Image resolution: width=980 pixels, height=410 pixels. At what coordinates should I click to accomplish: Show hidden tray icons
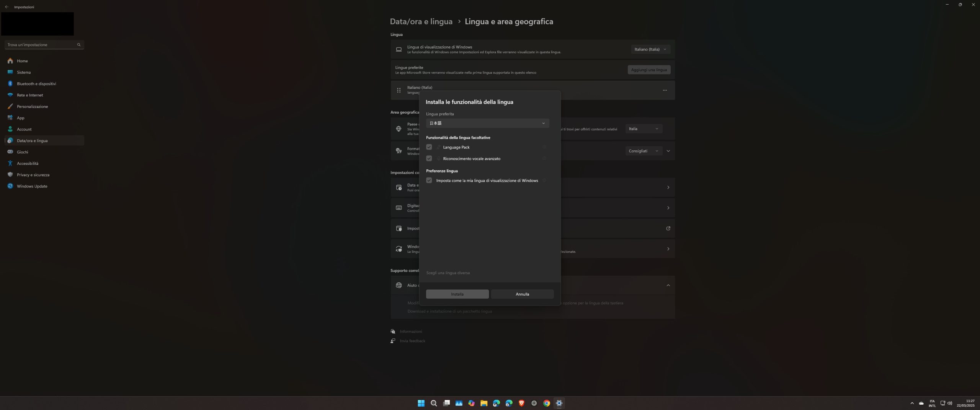(x=912, y=403)
